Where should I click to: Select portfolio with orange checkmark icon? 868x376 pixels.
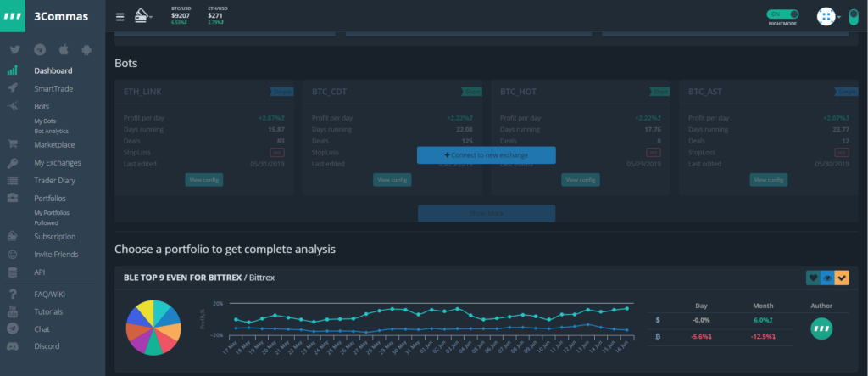842,278
